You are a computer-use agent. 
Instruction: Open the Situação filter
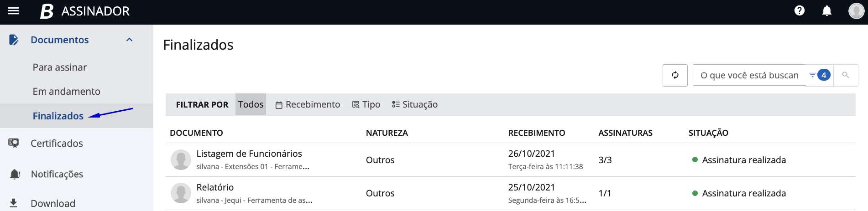(x=414, y=105)
